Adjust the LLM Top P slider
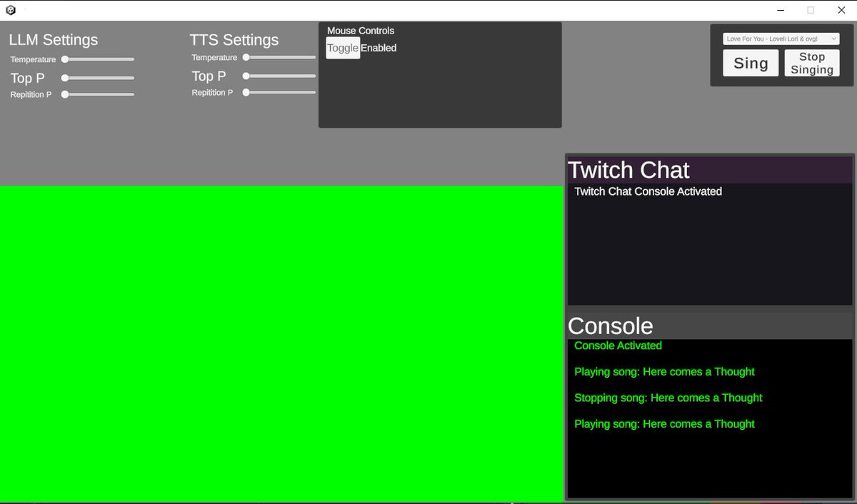 tap(98, 78)
